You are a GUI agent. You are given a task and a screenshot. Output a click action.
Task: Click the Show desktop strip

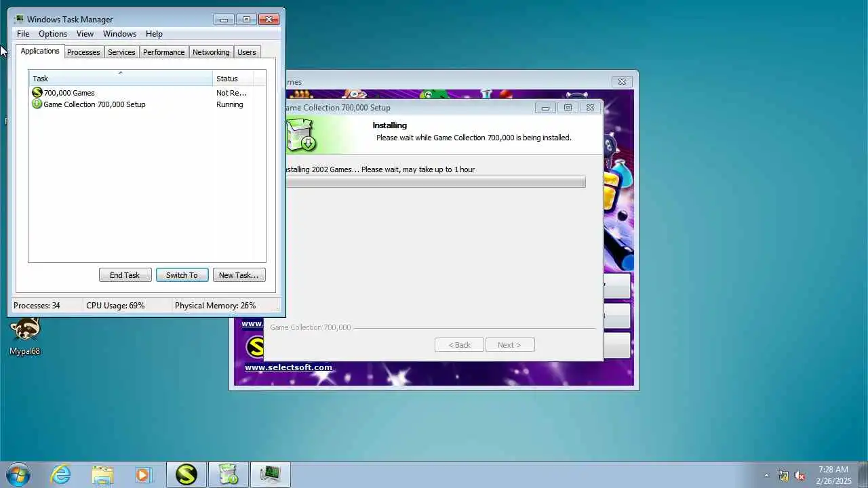pos(863,474)
